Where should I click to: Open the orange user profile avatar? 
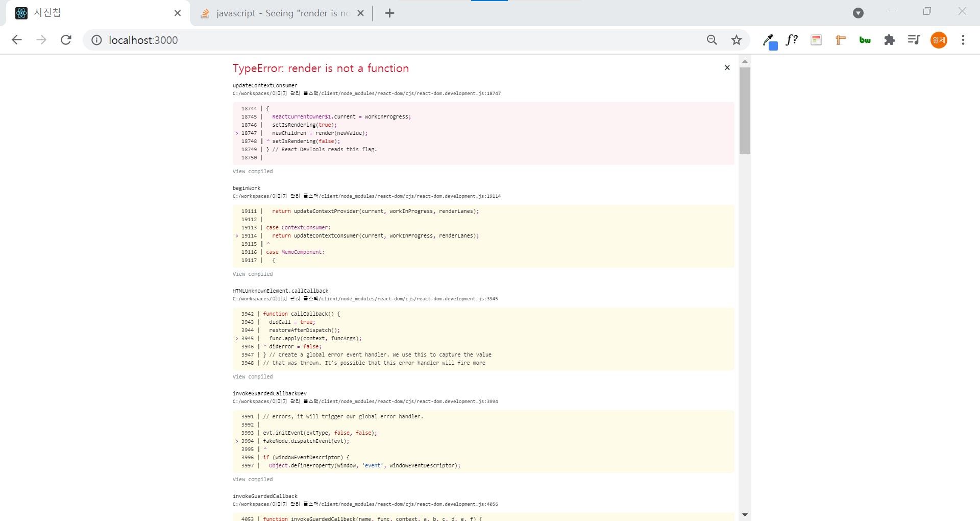point(939,40)
